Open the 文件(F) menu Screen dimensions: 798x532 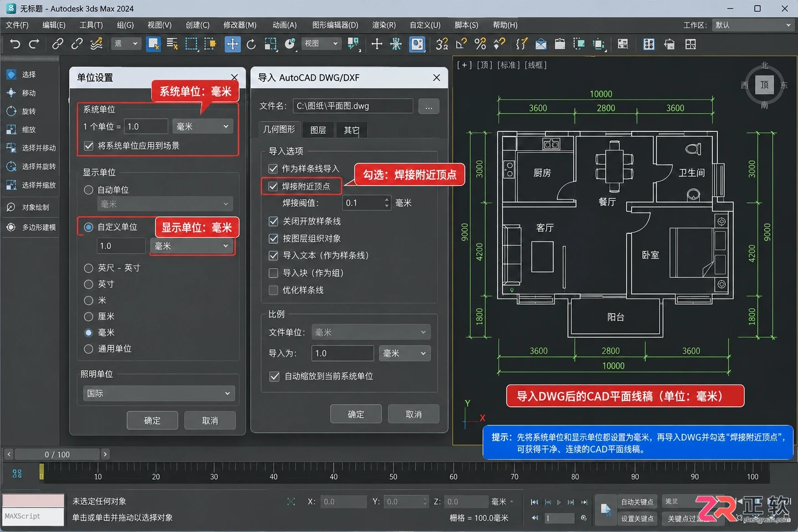click(17, 25)
